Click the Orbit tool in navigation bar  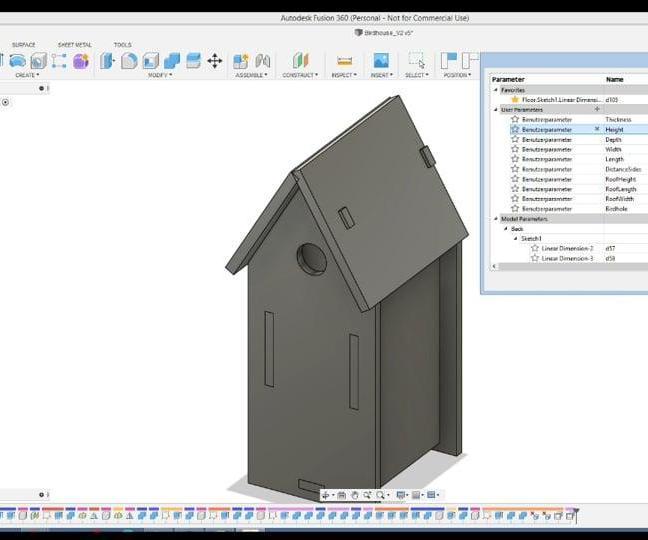[x=326, y=495]
